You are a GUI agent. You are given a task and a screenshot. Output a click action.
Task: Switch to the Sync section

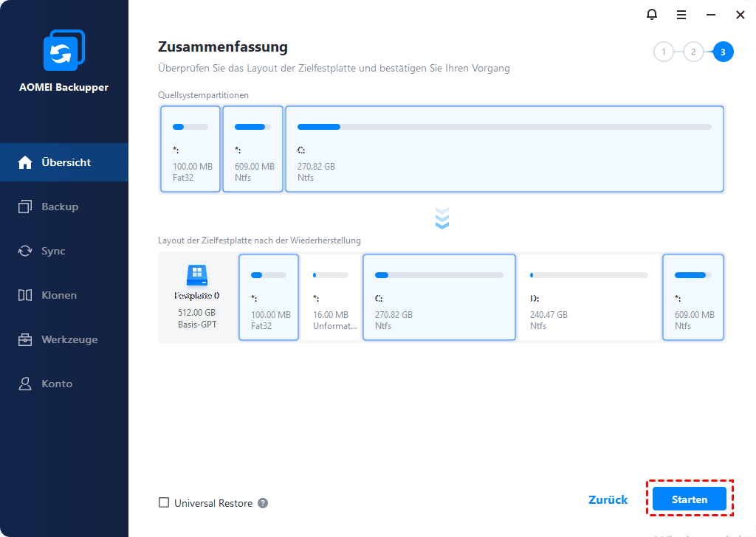(x=64, y=251)
